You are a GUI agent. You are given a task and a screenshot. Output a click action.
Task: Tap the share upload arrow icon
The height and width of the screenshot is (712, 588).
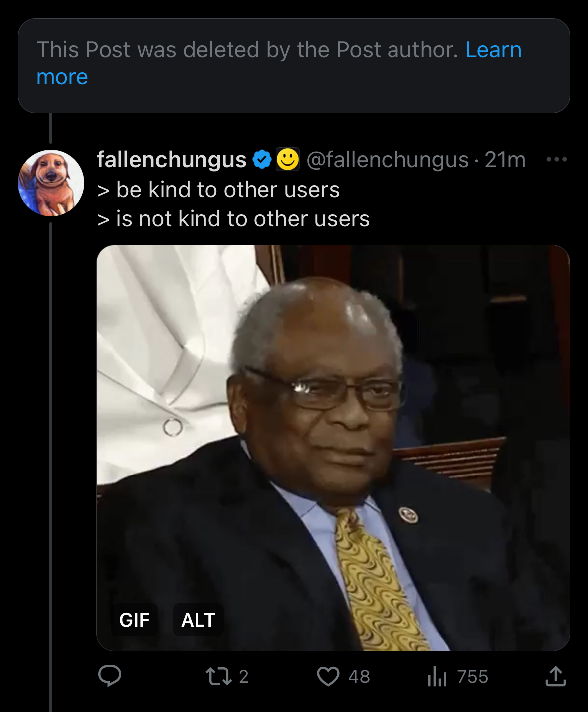[x=555, y=676]
